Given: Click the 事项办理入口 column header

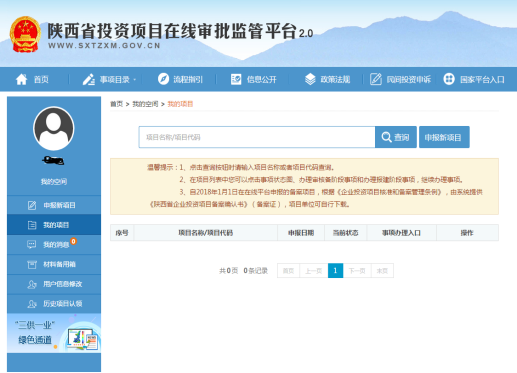Looking at the screenshot, I should [x=401, y=233].
